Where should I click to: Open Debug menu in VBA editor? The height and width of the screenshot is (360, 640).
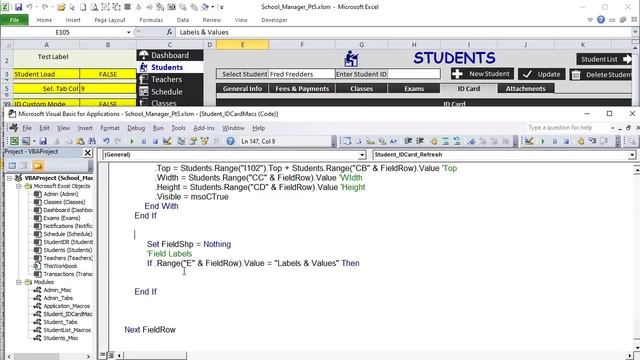(136, 128)
